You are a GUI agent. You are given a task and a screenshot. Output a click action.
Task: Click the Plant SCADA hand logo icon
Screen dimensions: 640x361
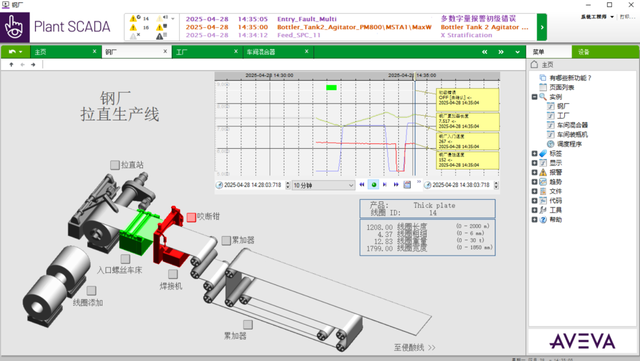(x=15, y=27)
